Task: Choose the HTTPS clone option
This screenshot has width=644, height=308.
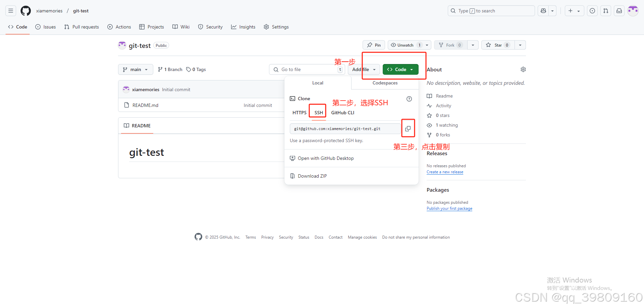Action: point(300,113)
